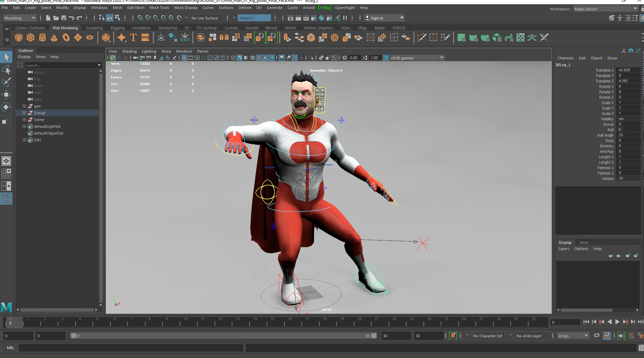Click the polygon Type tool icon
Viewport: 644px width, 358px height.
coord(133,38)
